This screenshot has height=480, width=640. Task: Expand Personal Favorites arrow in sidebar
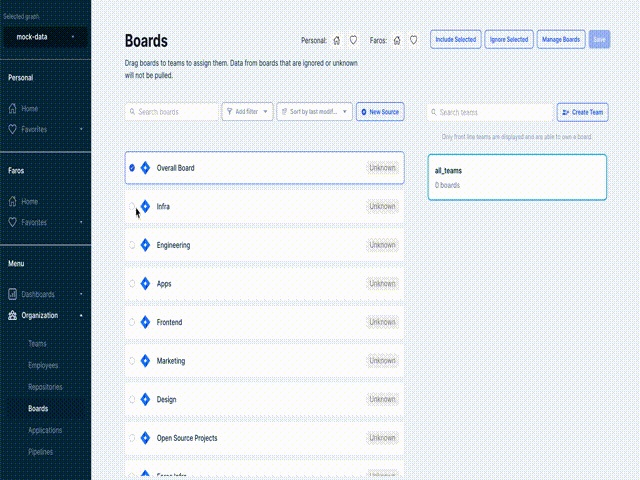point(81,129)
